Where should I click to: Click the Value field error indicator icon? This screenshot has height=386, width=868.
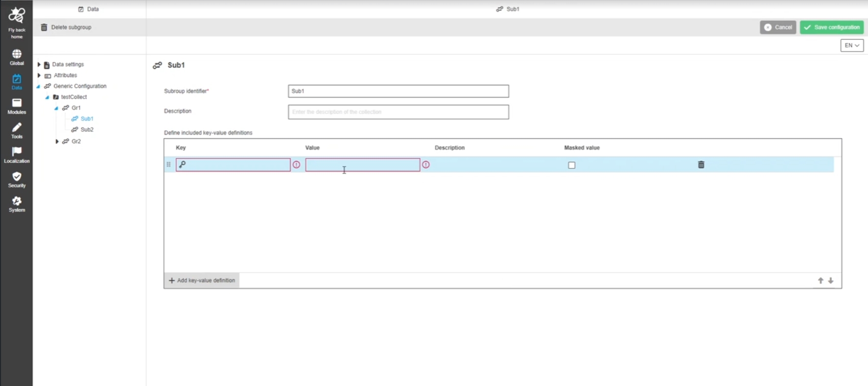pos(426,164)
